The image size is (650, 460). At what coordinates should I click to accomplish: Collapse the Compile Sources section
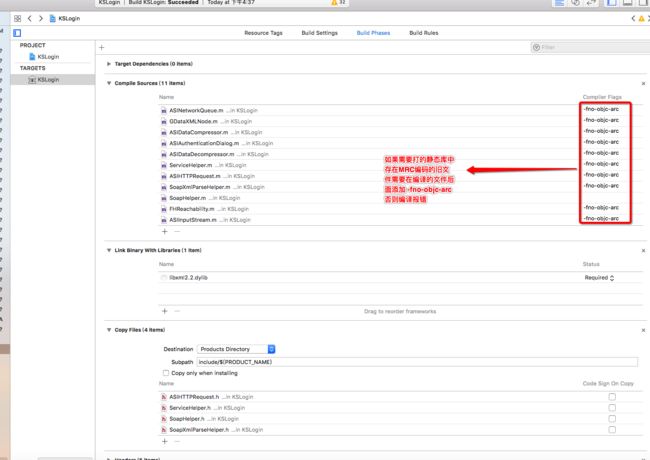click(109, 83)
